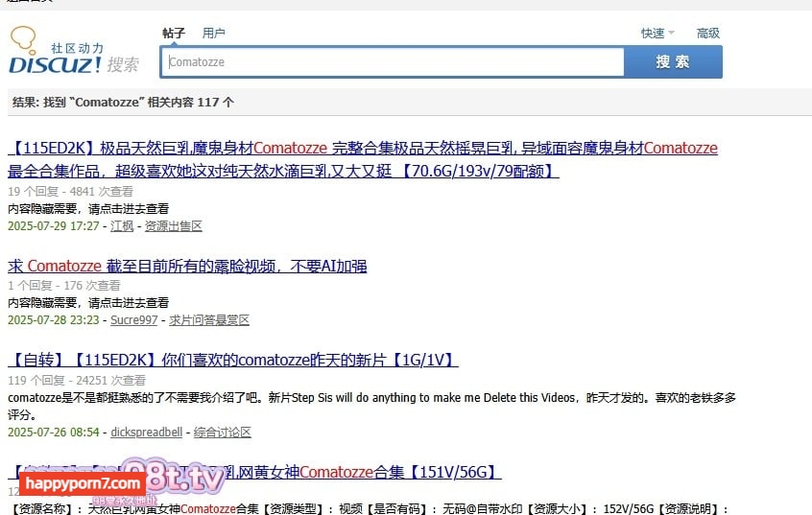
Task: Focus the search box containing Comatozze
Action: tap(394, 62)
